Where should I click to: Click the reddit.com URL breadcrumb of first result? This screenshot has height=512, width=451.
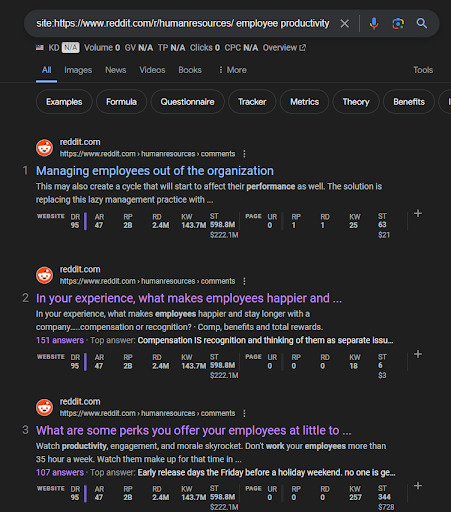tap(147, 154)
